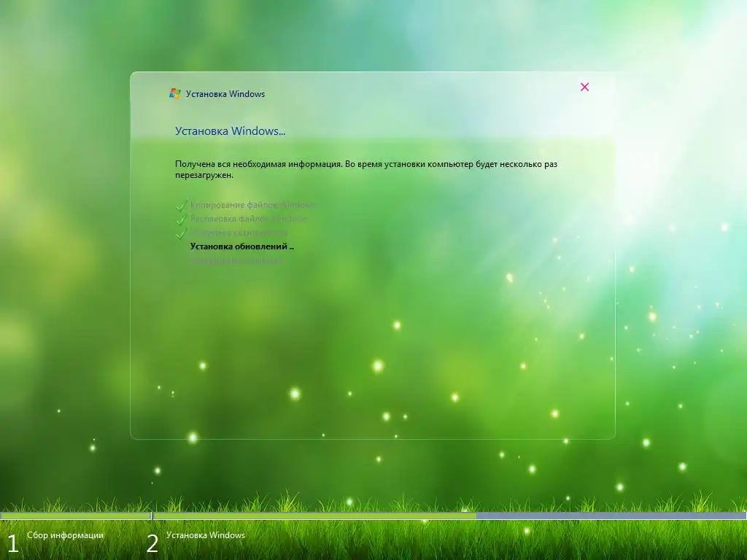Click the partly filled progress bar above stage 2

[449, 516]
